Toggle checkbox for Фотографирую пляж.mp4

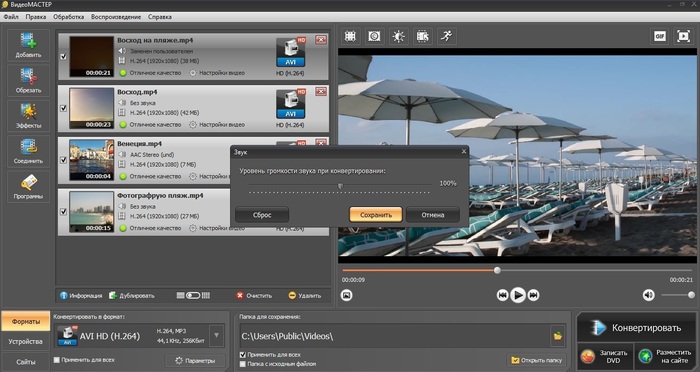[63, 212]
